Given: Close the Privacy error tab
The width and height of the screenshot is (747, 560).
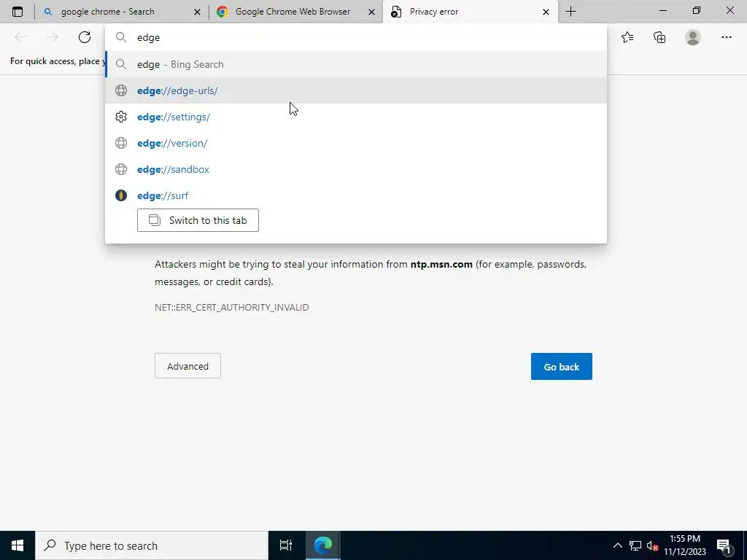Looking at the screenshot, I should click(546, 12).
